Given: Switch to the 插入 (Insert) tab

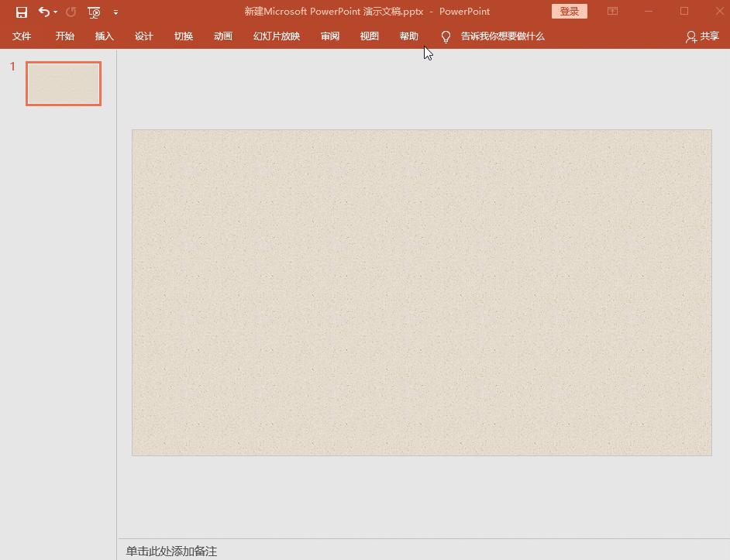Looking at the screenshot, I should [105, 36].
